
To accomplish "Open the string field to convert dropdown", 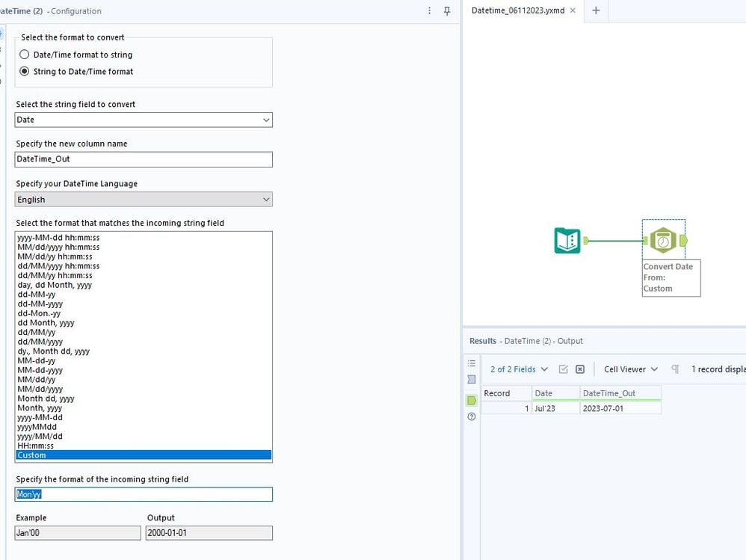I will pos(144,120).
